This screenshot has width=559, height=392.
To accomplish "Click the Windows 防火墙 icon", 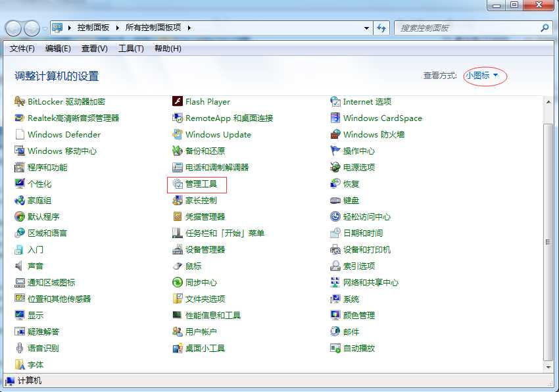I will [335, 134].
